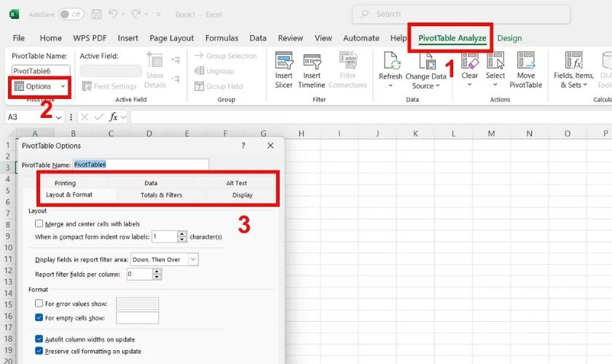This screenshot has width=612, height=364.
Task: Open Insert Slicer tool
Action: click(283, 70)
